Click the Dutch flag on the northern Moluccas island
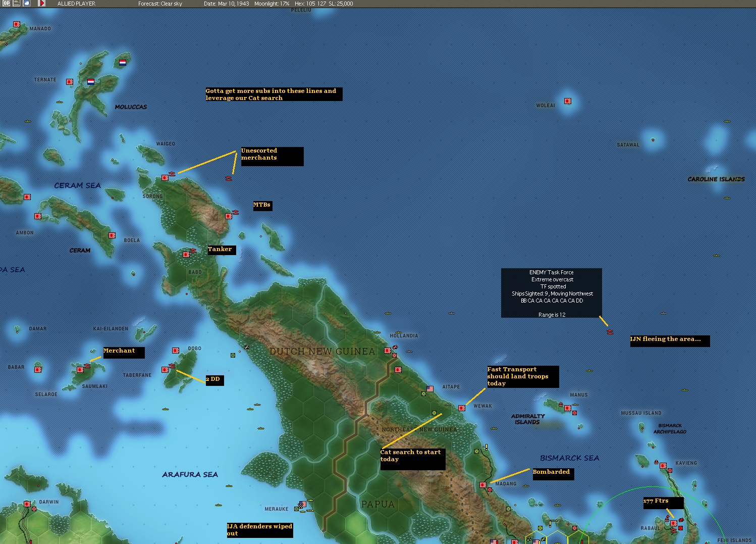Viewport: 756px width, 544px height. click(123, 63)
